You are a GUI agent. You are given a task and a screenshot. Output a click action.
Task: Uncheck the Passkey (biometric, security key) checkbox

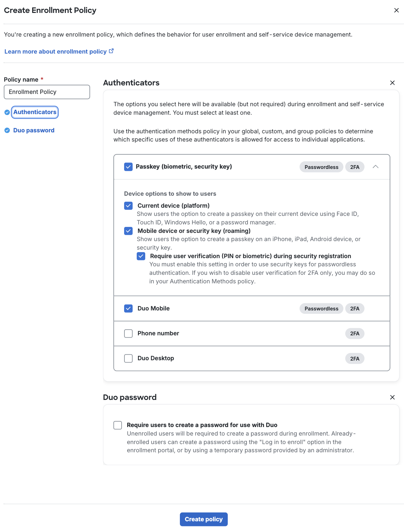(x=128, y=167)
